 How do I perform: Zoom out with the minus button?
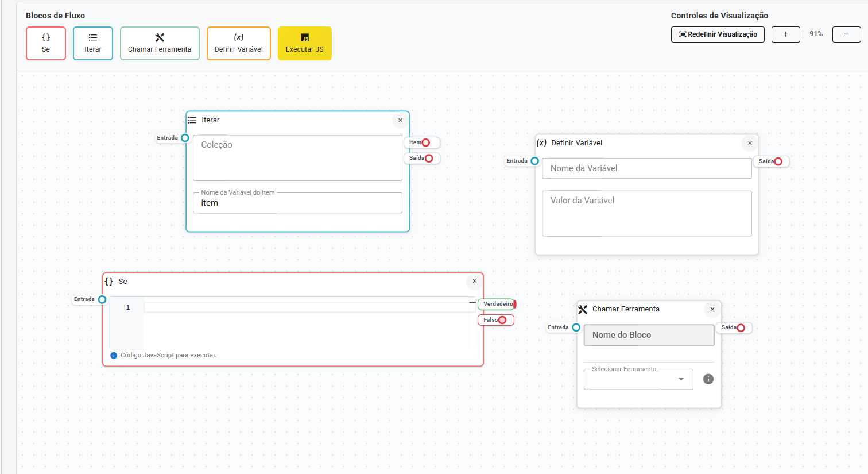click(x=846, y=34)
